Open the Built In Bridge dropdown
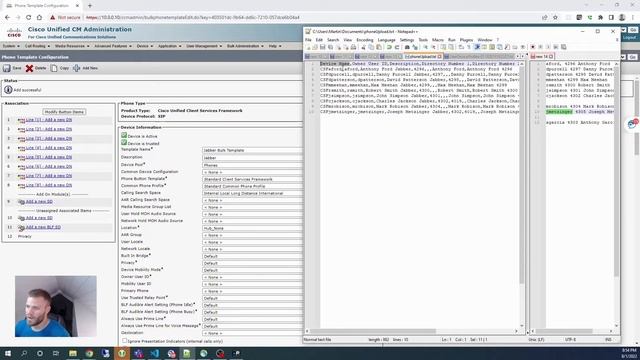 pos(253,256)
